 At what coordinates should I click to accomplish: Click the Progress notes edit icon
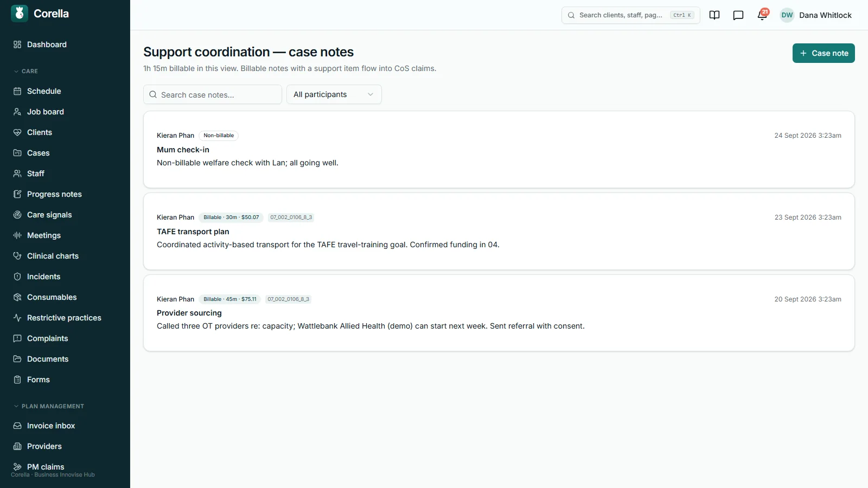point(17,194)
